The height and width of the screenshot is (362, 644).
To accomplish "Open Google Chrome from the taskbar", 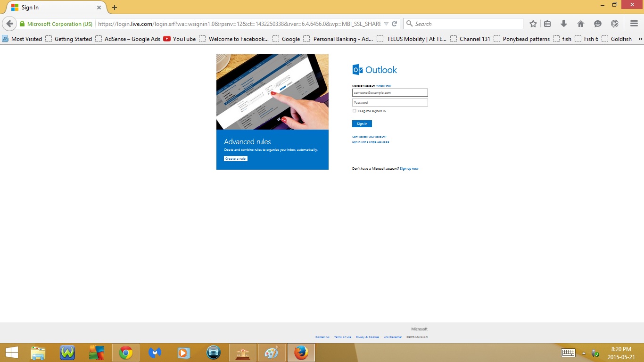I will tap(126, 353).
